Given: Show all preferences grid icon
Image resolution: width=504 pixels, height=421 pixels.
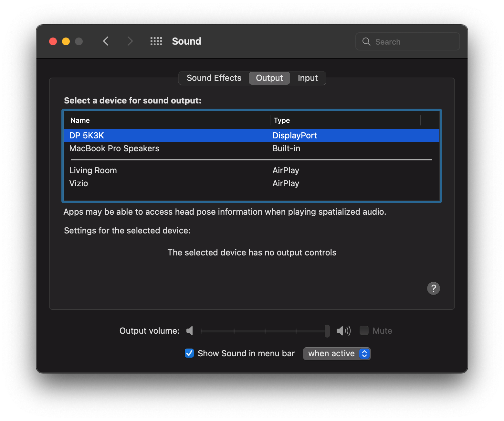Looking at the screenshot, I should 156,41.
